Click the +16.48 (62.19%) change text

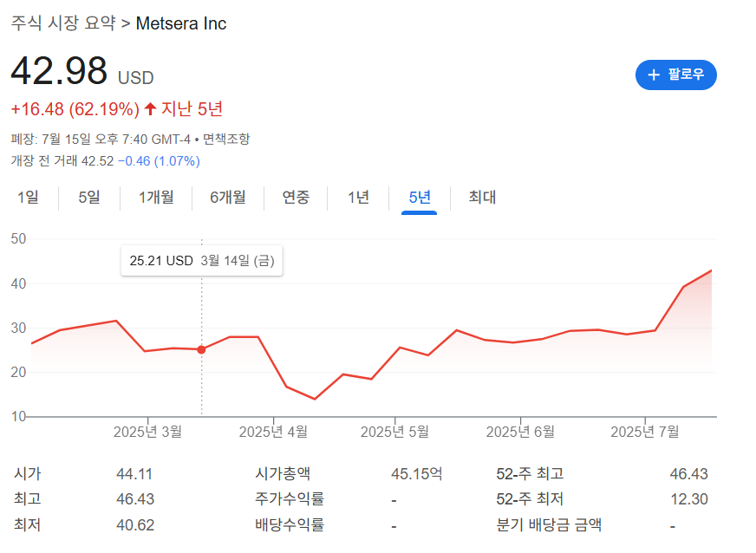tap(75, 109)
